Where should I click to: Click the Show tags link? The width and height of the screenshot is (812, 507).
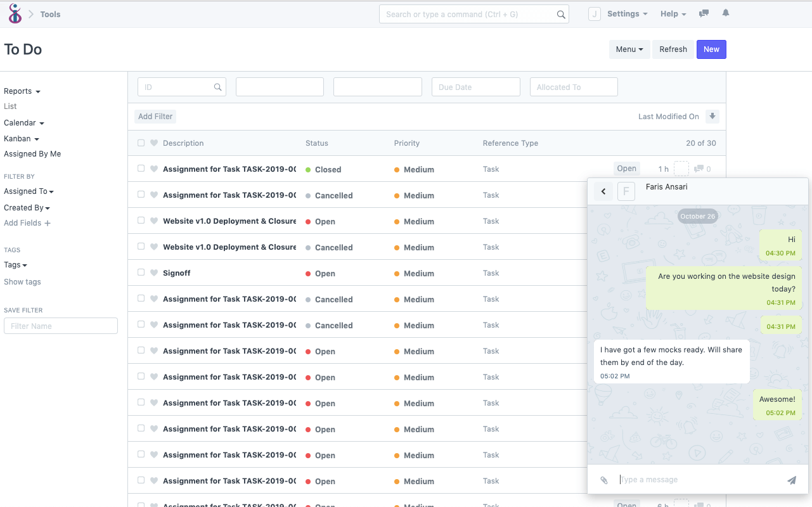[22, 281]
